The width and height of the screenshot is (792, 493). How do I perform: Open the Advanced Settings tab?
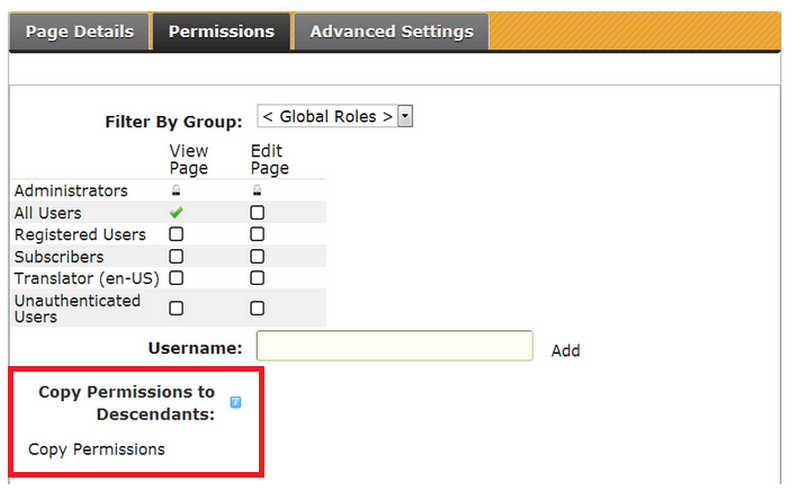tap(391, 32)
